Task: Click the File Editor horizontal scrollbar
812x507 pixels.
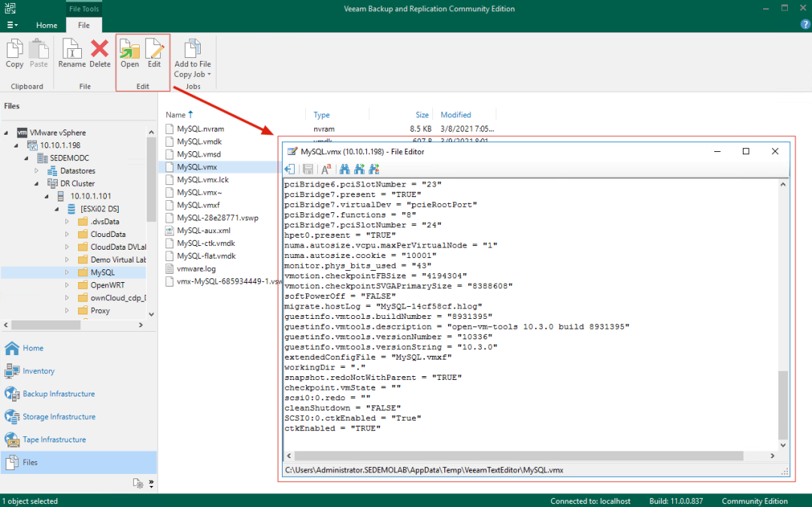Action: tap(519, 456)
